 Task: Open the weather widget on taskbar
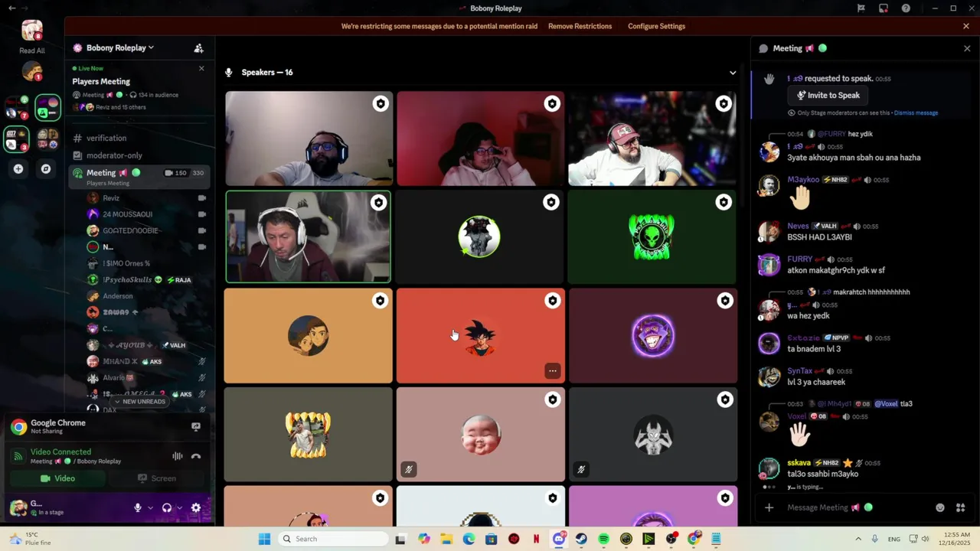pyautogui.click(x=31, y=539)
